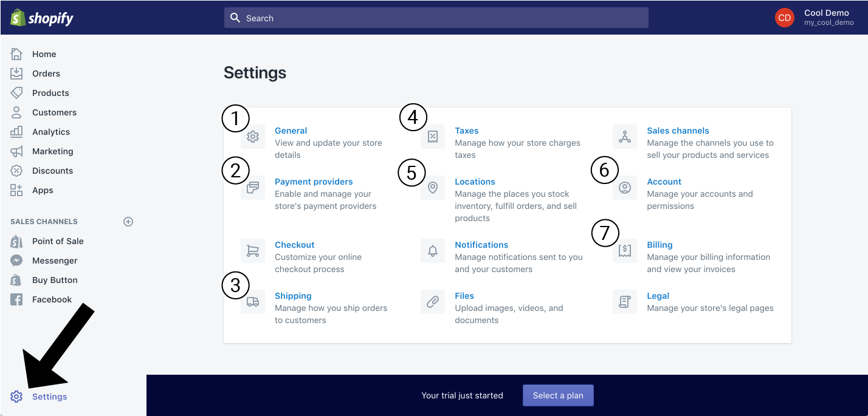Open Settings in the sidebar

click(x=49, y=397)
